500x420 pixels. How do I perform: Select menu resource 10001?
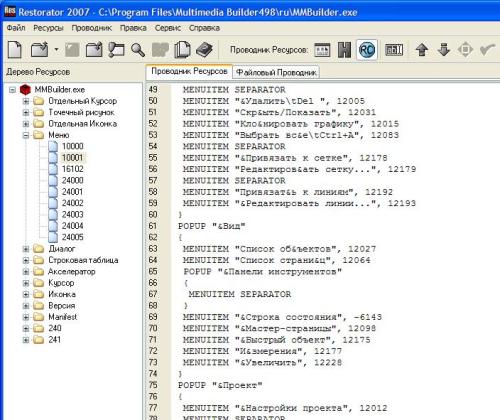point(72,158)
